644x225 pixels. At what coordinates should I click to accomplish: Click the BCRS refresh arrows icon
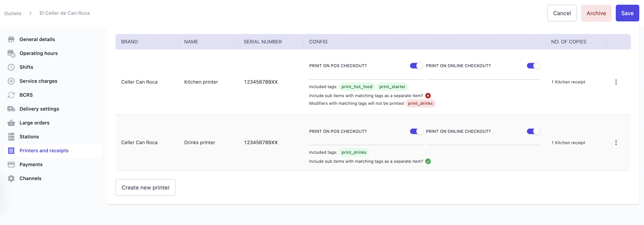[x=11, y=95]
